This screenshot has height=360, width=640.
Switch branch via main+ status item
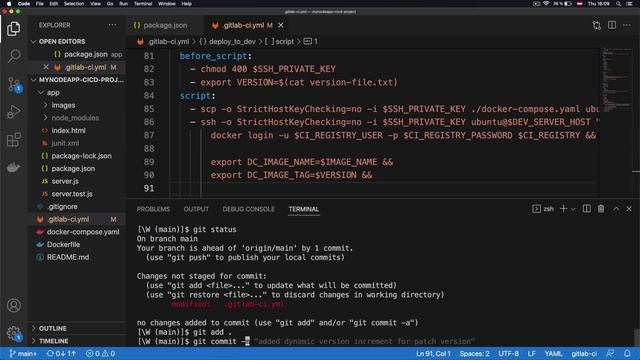click(x=23, y=353)
